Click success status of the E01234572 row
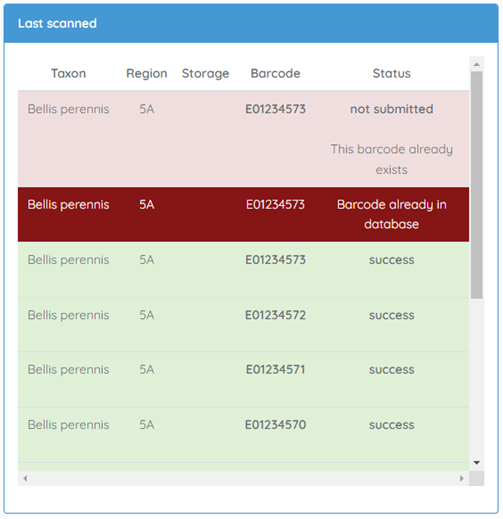This screenshot has width=503, height=519. [391, 315]
